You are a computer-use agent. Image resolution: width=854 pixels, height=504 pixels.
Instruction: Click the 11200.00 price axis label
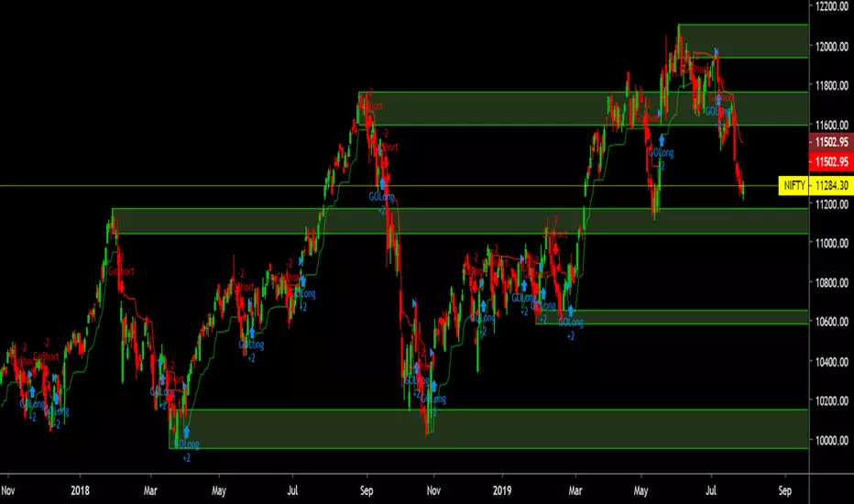point(832,204)
